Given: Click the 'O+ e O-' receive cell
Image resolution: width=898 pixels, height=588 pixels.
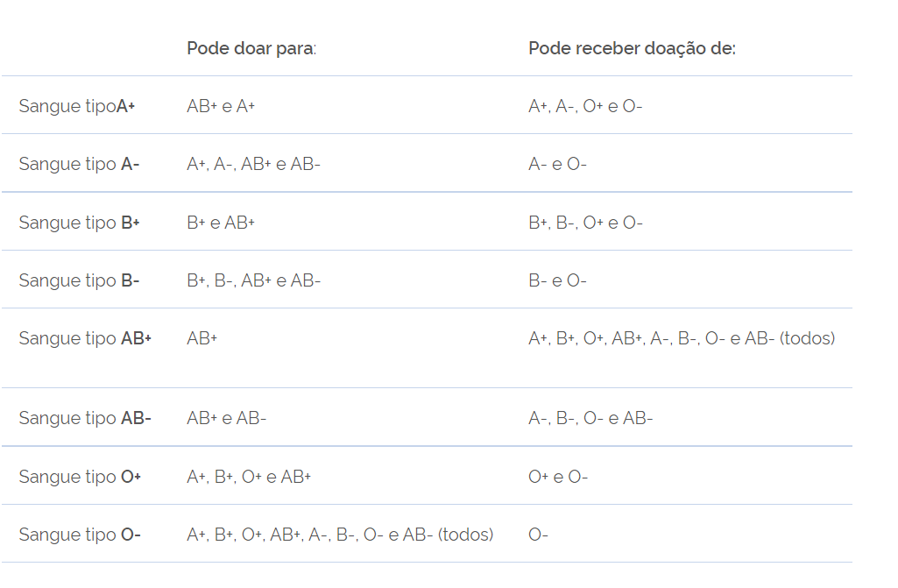Looking at the screenshot, I should point(558,477).
